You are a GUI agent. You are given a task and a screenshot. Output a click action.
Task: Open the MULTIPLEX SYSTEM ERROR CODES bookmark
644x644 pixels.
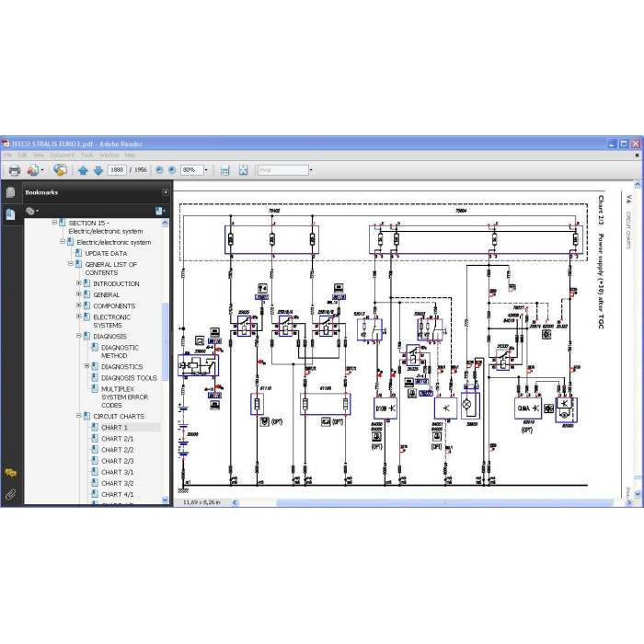[125, 397]
